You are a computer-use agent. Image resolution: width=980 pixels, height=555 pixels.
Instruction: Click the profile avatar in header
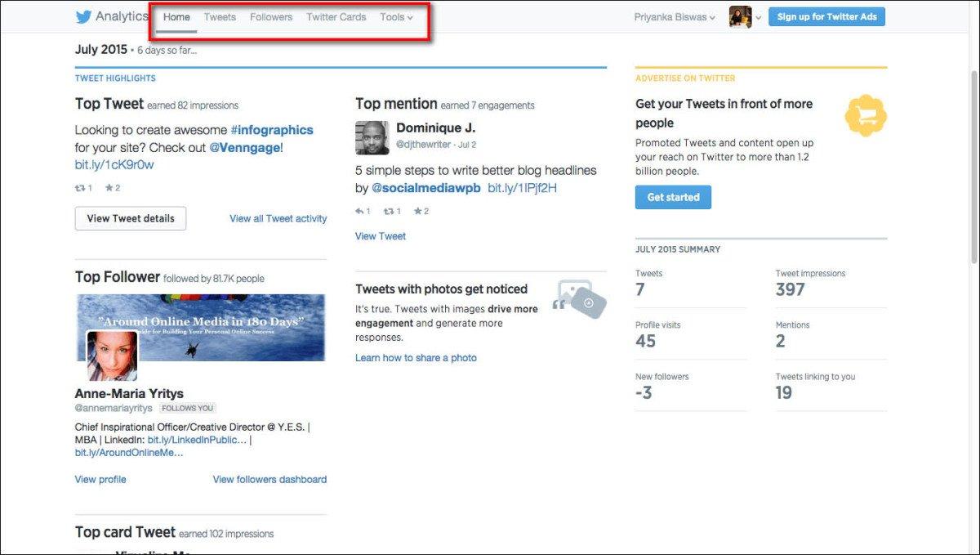(741, 16)
